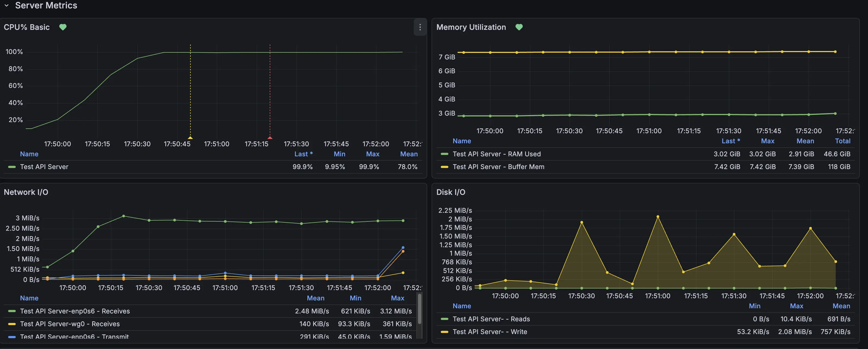The height and width of the screenshot is (349, 868).
Task: Click yellow annotation marker triangle on CPU chart
Action: point(190,138)
